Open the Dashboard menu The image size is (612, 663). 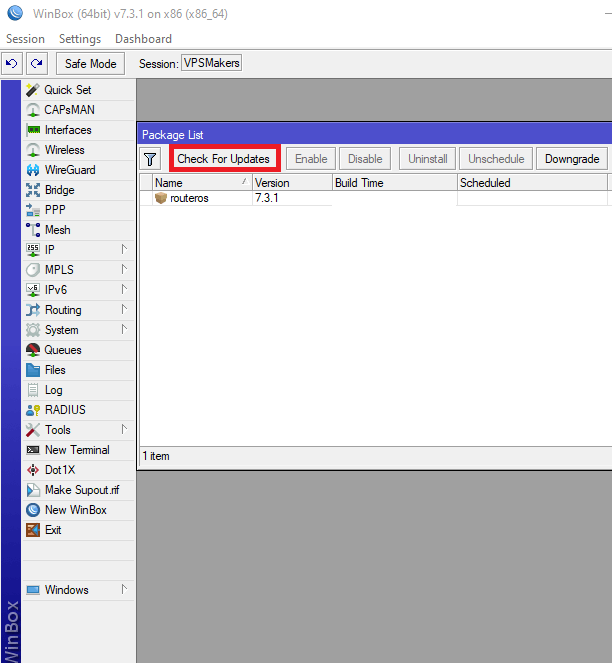(x=143, y=39)
